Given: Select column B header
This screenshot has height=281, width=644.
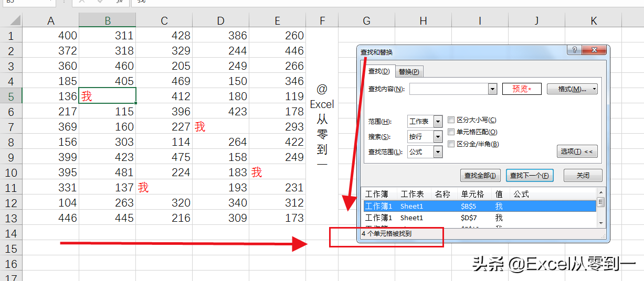Looking at the screenshot, I should point(108,20).
